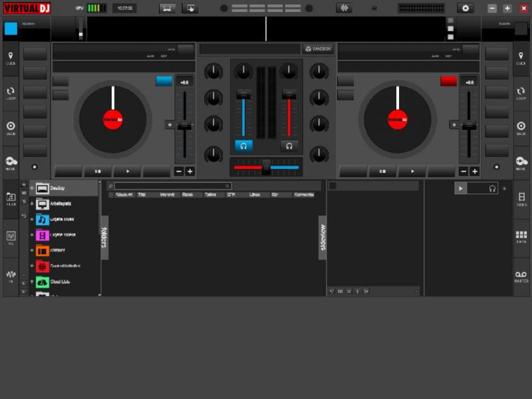The width and height of the screenshot is (532, 399).
Task: Open the left-side LOOP panel icon
Action: pyautogui.click(x=11, y=93)
